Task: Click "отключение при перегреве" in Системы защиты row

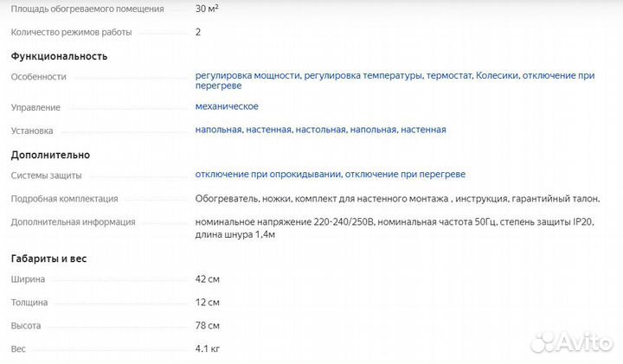Action: pyautogui.click(x=406, y=175)
